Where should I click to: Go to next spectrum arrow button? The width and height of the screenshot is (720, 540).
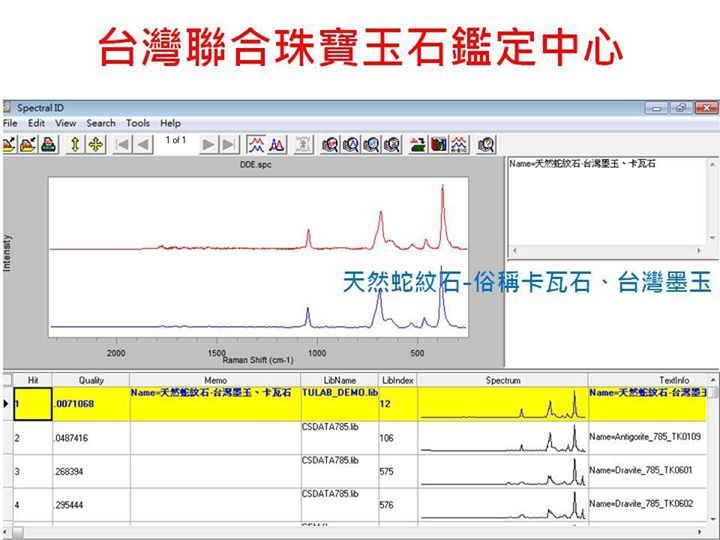208,145
